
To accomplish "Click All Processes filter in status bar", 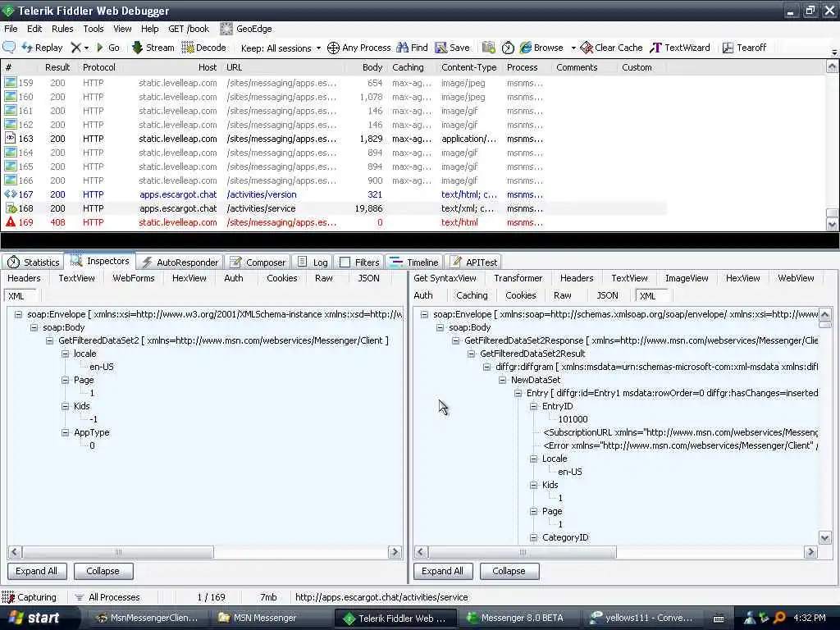I will 107,597.
